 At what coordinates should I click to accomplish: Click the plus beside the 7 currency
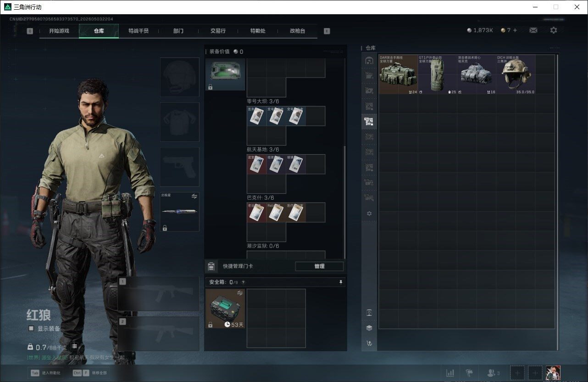[x=515, y=30]
